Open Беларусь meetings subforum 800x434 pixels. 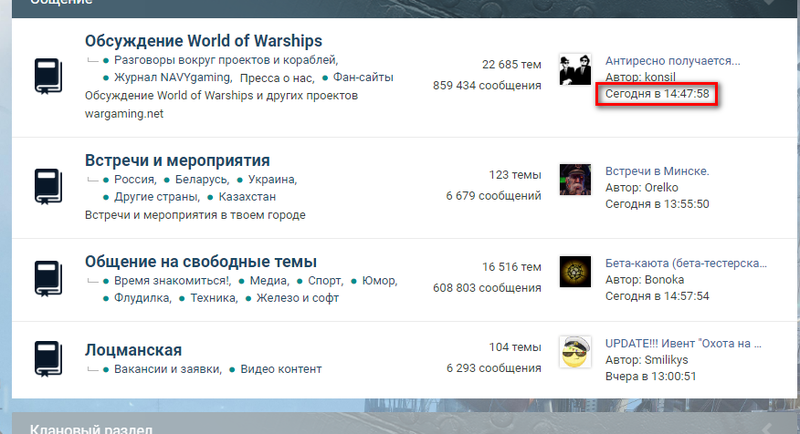202,180
